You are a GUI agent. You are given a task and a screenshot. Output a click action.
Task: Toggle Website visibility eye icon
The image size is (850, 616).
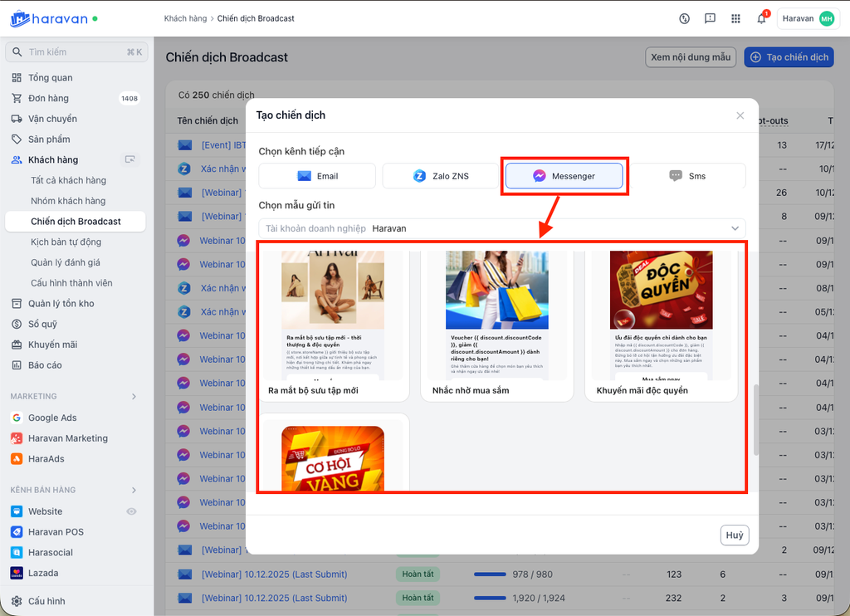click(131, 511)
